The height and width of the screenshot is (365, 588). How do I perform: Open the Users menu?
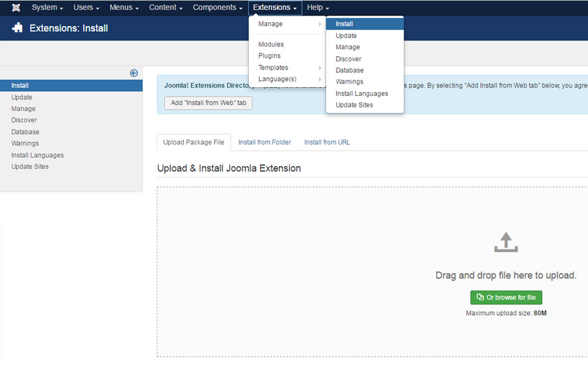87,7
